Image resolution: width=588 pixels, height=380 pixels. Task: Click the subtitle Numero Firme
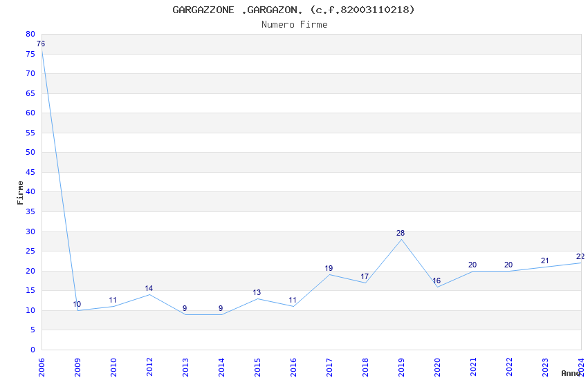(295, 25)
